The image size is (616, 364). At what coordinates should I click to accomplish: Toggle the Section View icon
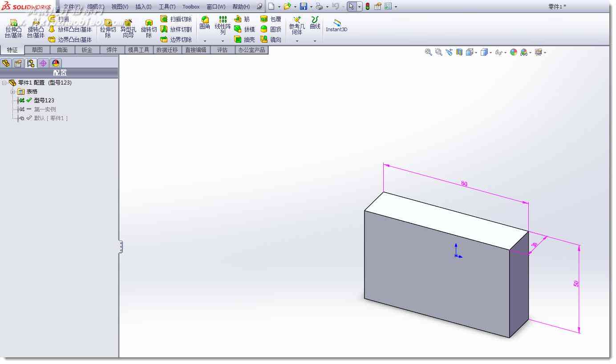click(459, 52)
